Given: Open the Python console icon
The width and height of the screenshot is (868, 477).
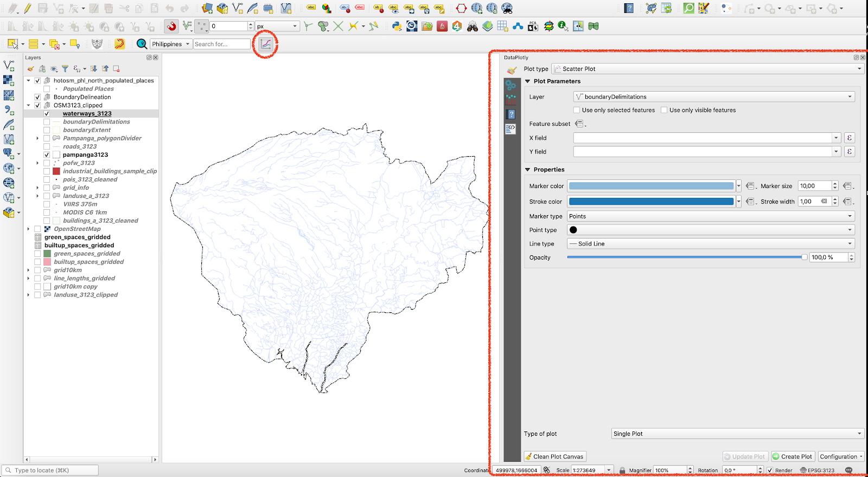Looking at the screenshot, I should click(x=397, y=26).
